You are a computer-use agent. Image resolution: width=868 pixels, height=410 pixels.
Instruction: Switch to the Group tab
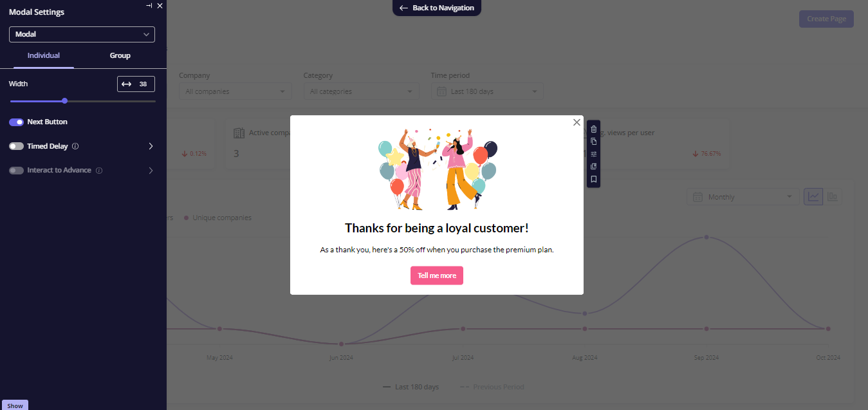tap(120, 55)
